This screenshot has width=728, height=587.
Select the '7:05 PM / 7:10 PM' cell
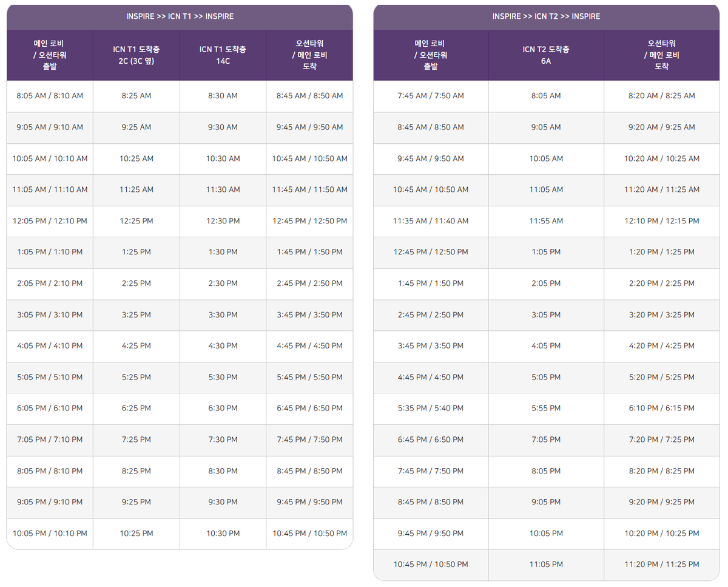[x=50, y=440]
